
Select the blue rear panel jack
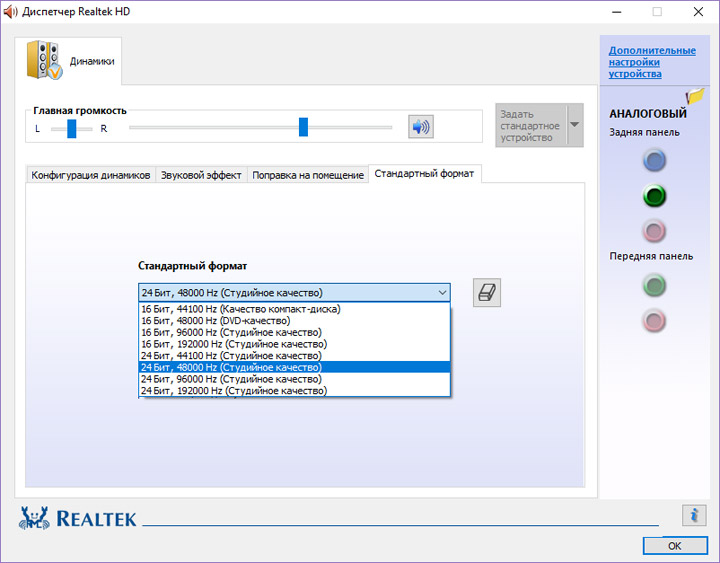pyautogui.click(x=654, y=161)
